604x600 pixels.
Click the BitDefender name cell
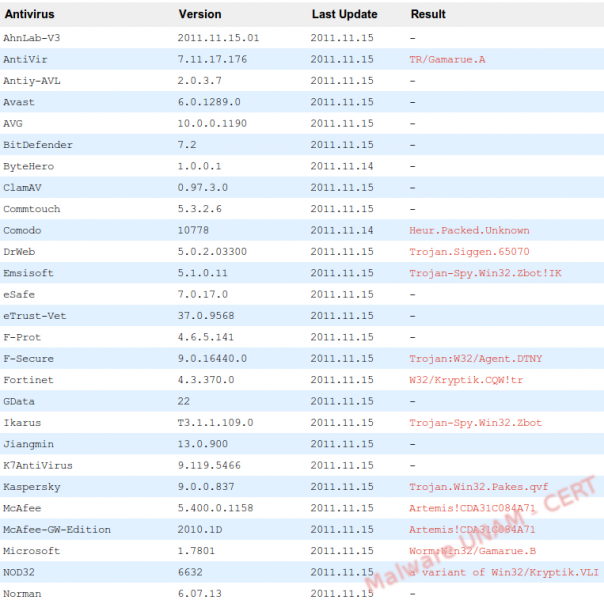[38, 145]
